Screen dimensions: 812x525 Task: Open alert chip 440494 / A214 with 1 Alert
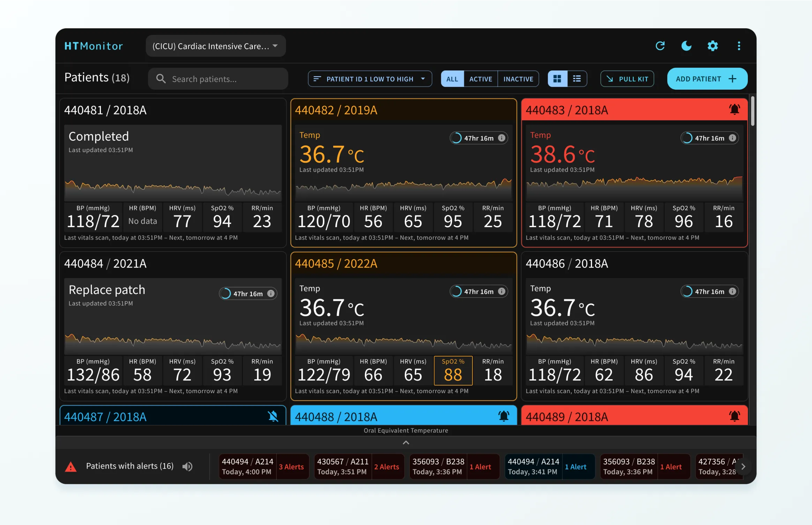pos(550,466)
